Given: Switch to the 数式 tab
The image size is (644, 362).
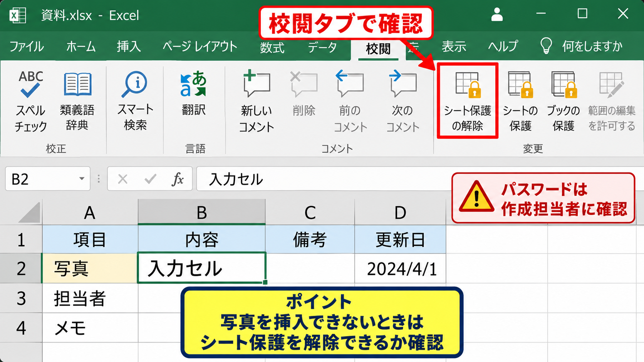Looking at the screenshot, I should [x=272, y=48].
